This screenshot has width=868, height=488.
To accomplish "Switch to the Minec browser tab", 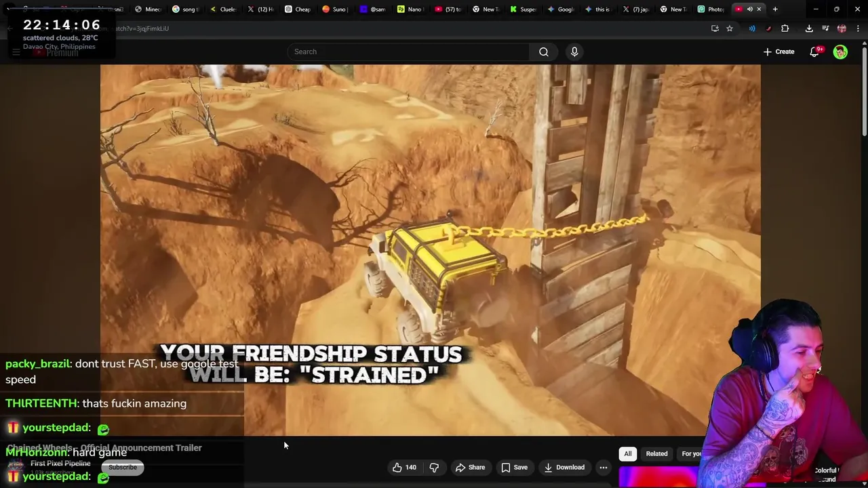I will click(149, 9).
